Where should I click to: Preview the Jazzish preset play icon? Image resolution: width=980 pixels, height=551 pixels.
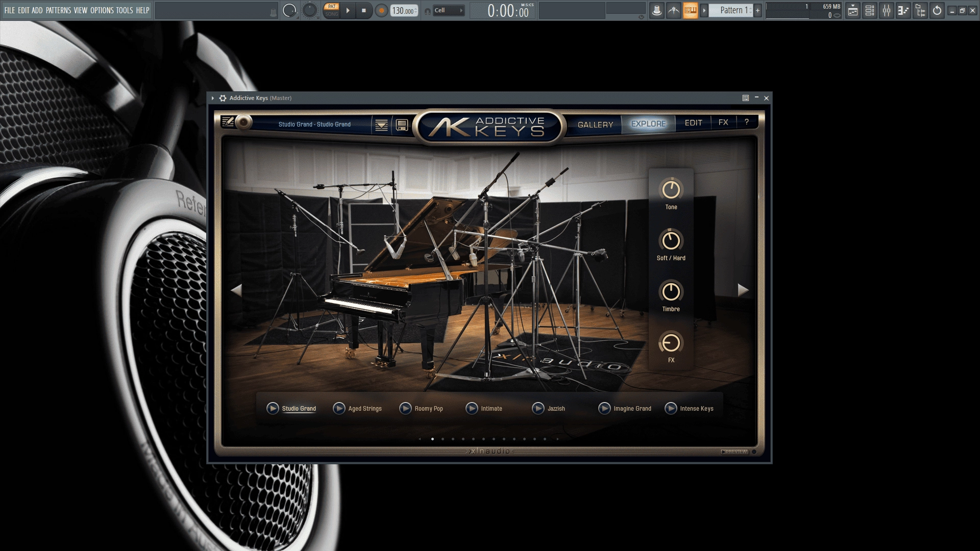coord(538,409)
